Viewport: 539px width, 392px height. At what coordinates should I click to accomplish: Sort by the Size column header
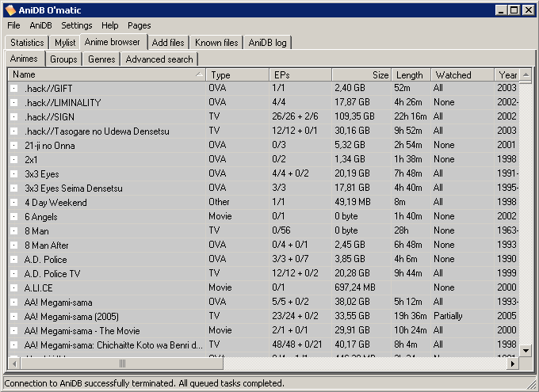(361, 74)
